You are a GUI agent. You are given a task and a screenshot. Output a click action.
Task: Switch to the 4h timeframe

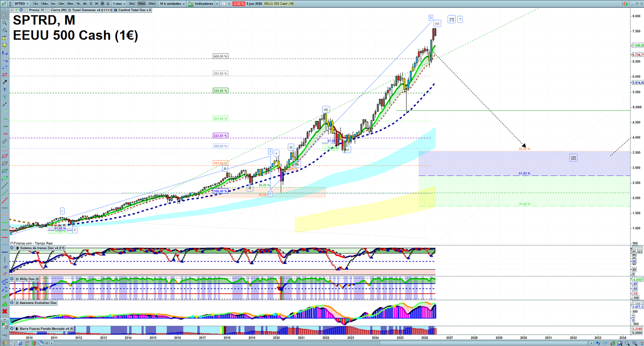pyautogui.click(x=85, y=4)
